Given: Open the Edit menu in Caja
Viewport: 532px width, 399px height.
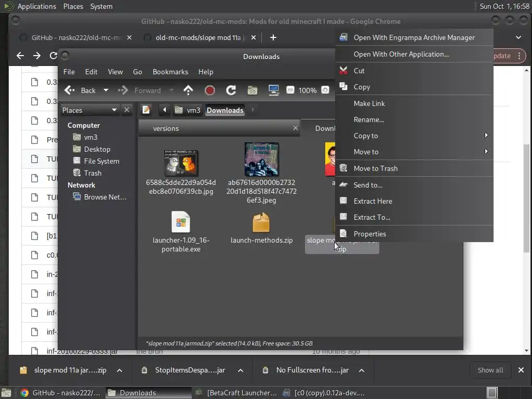Looking at the screenshot, I should pyautogui.click(x=91, y=72).
